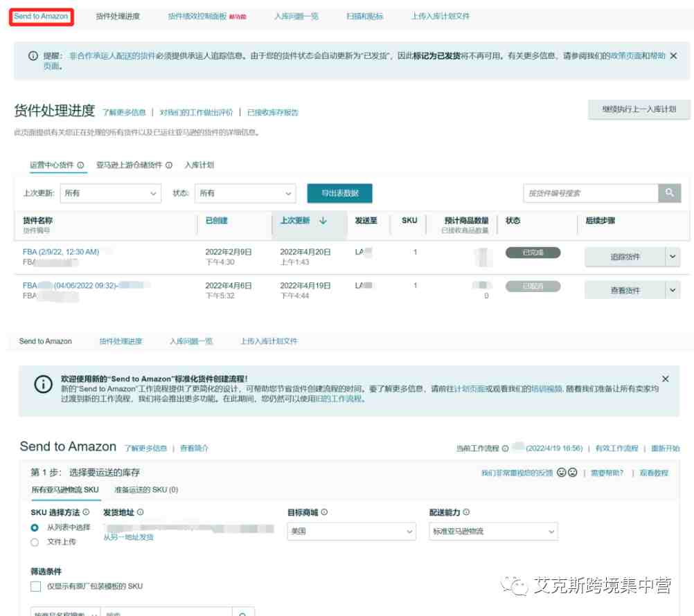
Task: Expand the dropdown arrow next to 追踪货件
Action: tap(673, 257)
